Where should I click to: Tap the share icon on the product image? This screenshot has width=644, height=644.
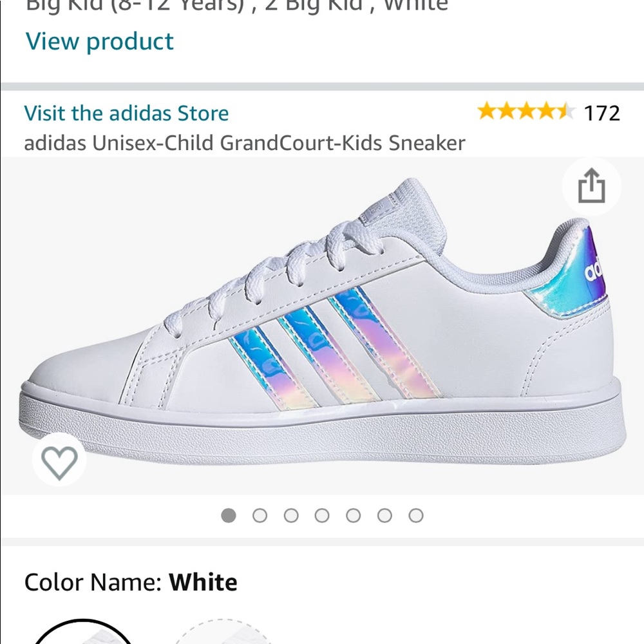coord(591,187)
